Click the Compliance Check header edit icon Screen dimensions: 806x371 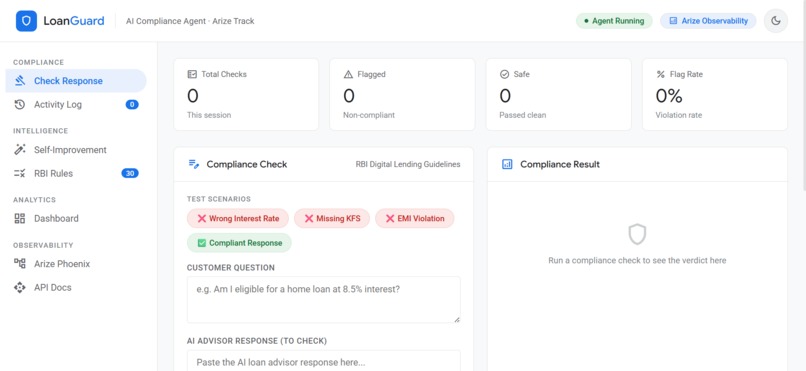click(194, 164)
